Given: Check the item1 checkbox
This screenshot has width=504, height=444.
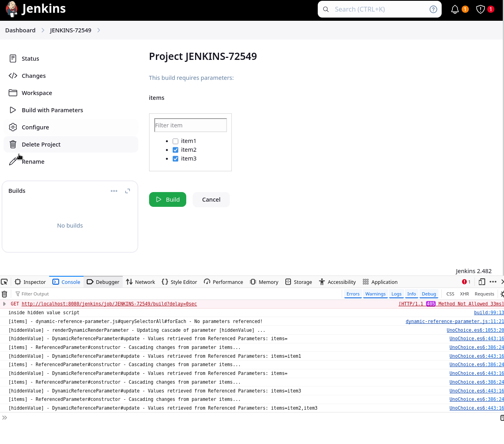Looking at the screenshot, I should pyautogui.click(x=175, y=141).
